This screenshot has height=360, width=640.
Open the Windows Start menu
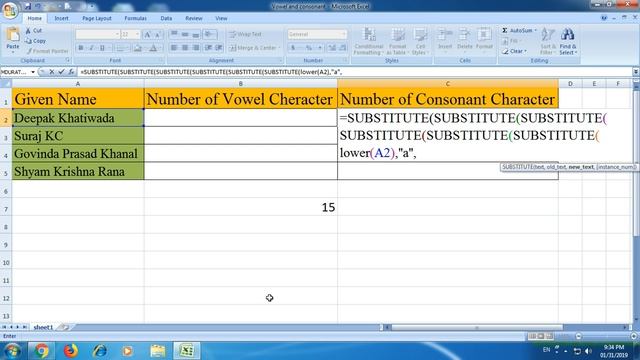(x=12, y=351)
